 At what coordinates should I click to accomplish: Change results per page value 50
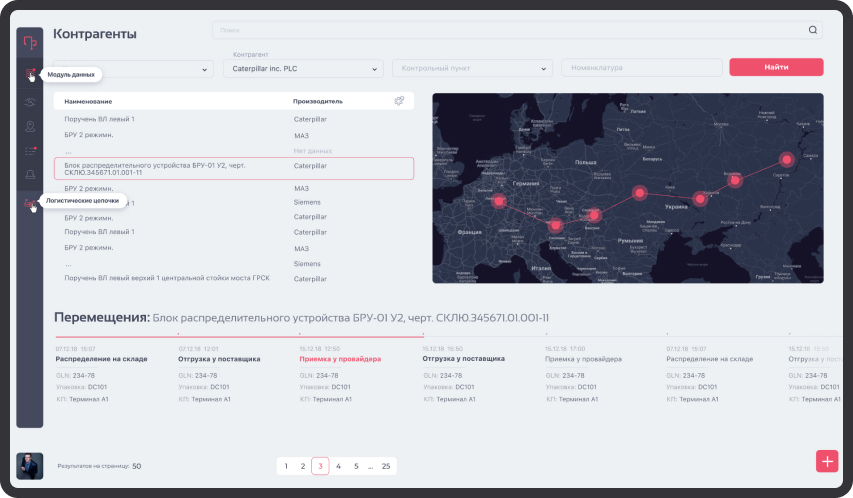(x=137, y=466)
